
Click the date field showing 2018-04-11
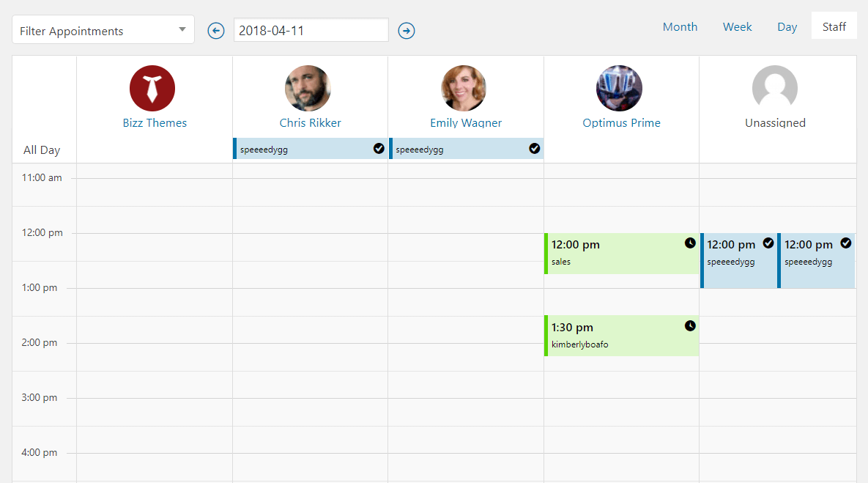[311, 30]
